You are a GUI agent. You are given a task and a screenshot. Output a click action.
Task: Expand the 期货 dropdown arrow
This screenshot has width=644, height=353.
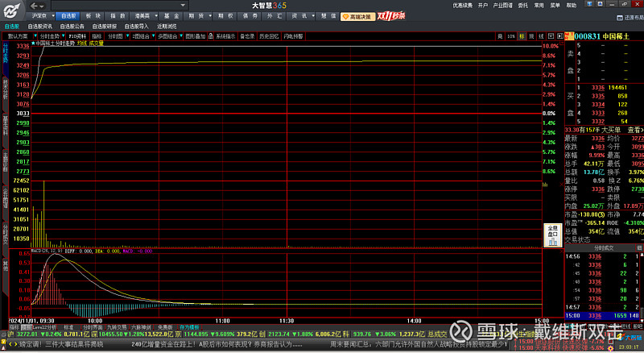coord(210,16)
